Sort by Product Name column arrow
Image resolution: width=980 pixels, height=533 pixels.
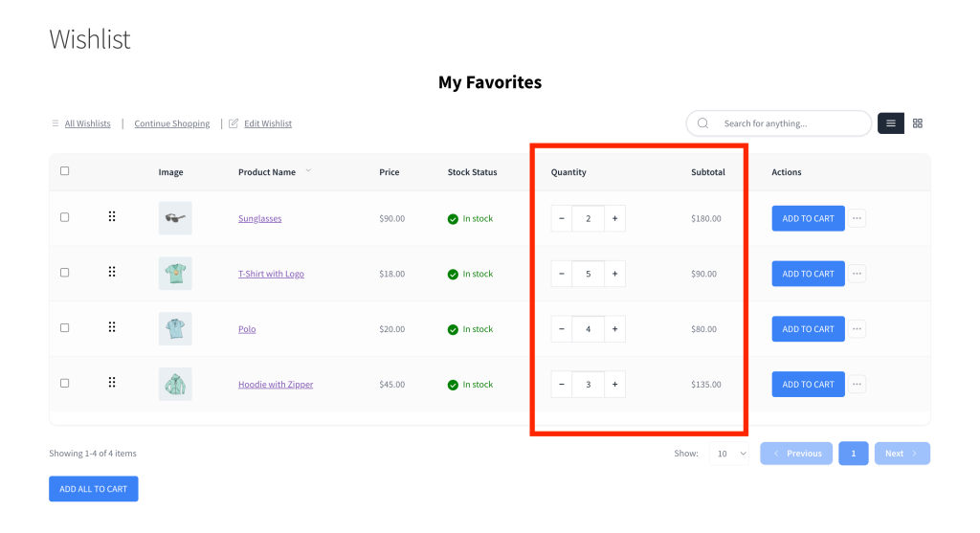(308, 170)
